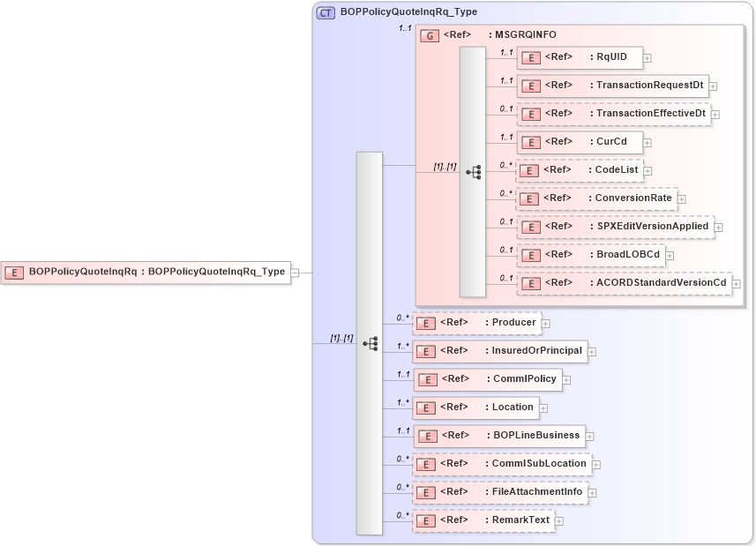Expand the CodeList element
The height and width of the screenshot is (546, 756).
[647, 170]
